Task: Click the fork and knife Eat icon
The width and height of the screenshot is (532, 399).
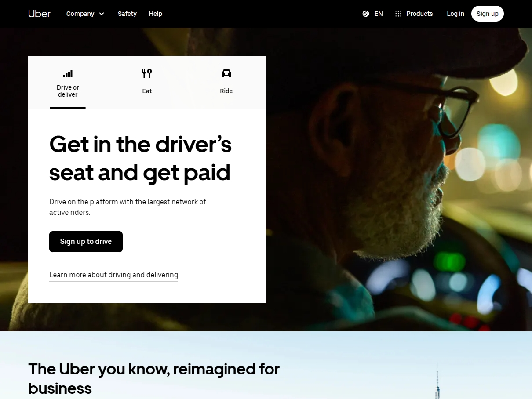Action: pyautogui.click(x=147, y=73)
